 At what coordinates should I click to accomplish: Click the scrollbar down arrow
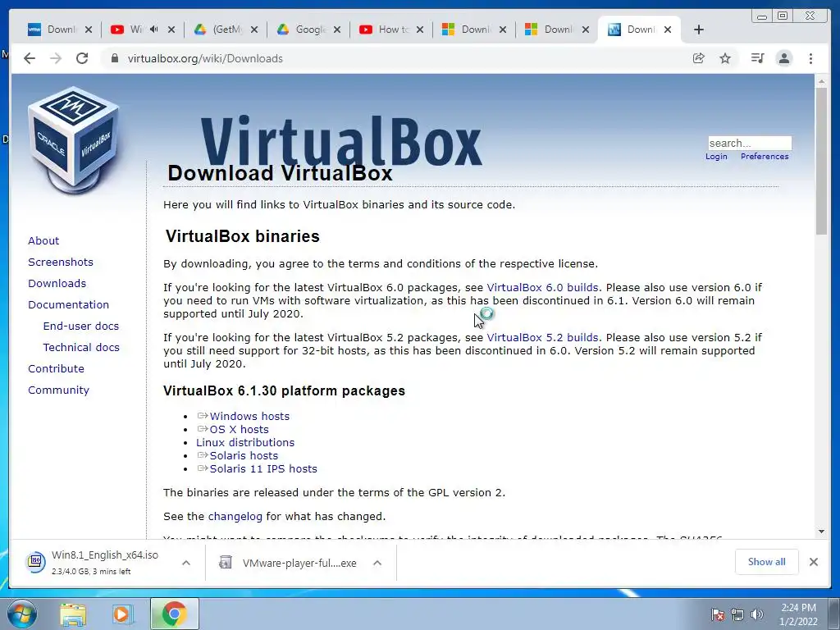[x=821, y=532]
